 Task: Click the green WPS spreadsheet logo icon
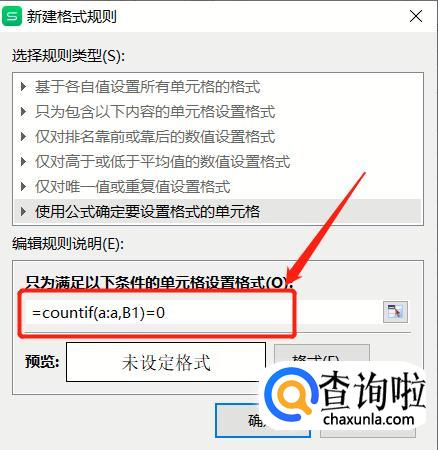click(12, 16)
